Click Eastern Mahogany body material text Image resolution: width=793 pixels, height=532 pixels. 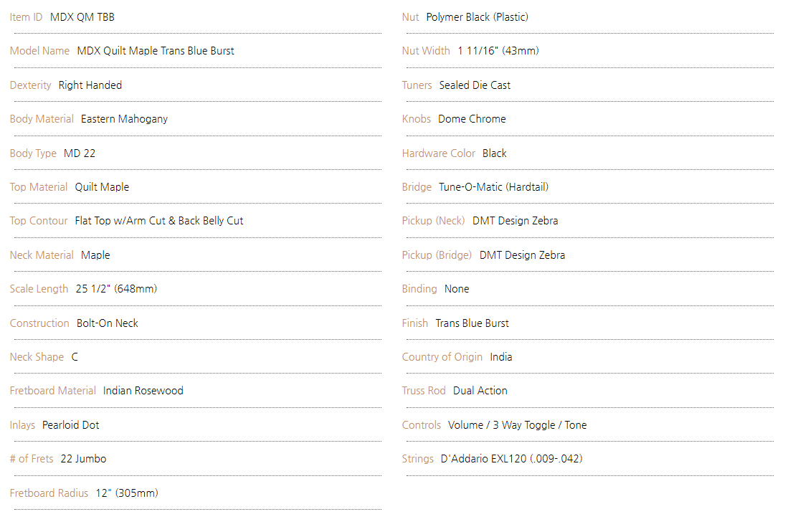tap(124, 119)
